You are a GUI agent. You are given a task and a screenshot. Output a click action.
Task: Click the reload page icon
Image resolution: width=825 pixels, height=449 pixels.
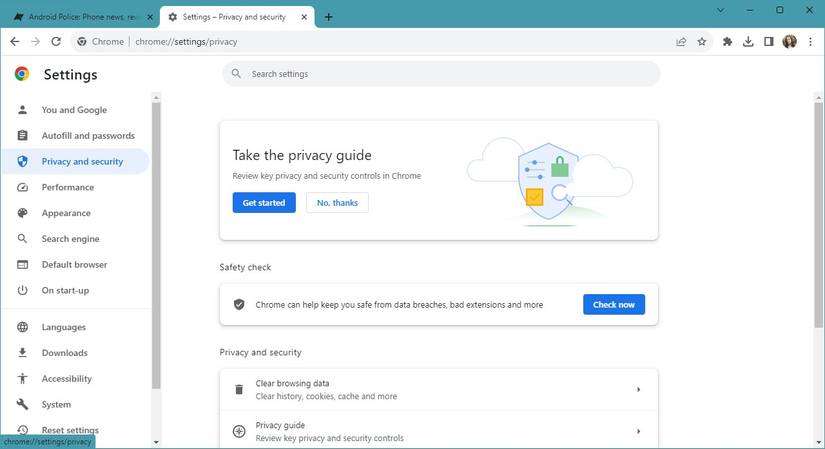[x=56, y=42]
